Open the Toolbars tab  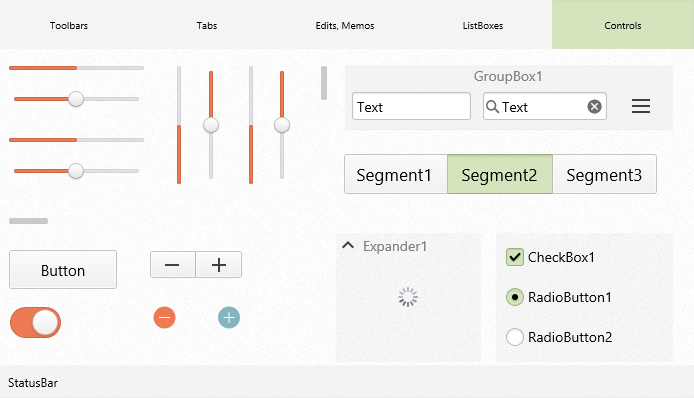tap(69, 25)
